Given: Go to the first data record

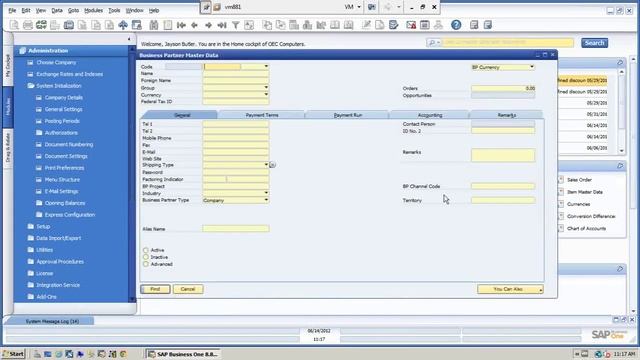Looking at the screenshot, I should coord(181,25).
